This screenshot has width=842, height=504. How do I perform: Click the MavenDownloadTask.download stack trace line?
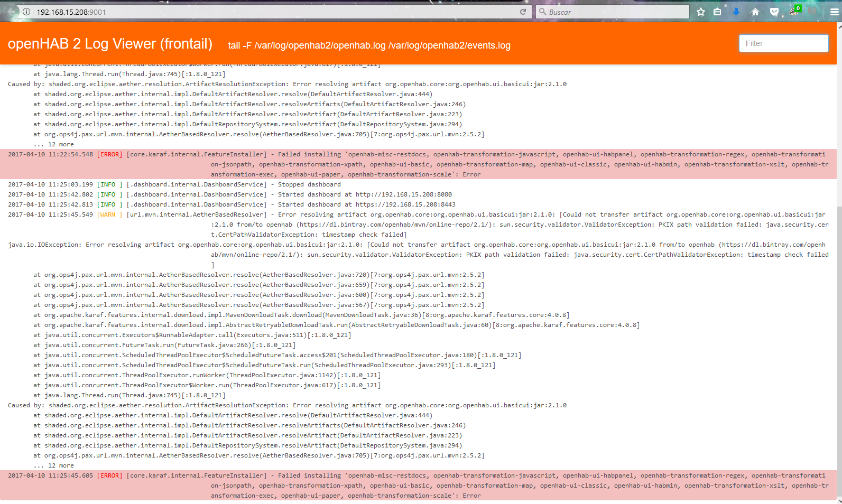(x=301, y=315)
